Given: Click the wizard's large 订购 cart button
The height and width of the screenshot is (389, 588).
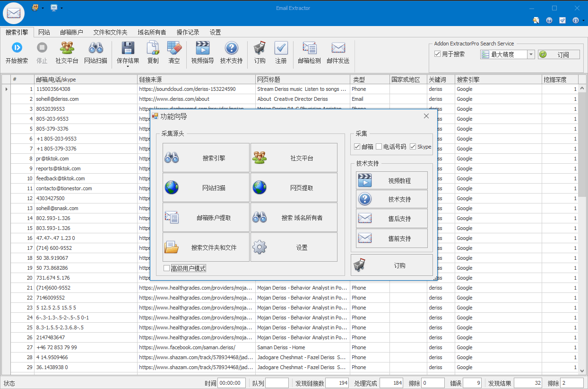Looking at the screenshot, I should [x=392, y=265].
